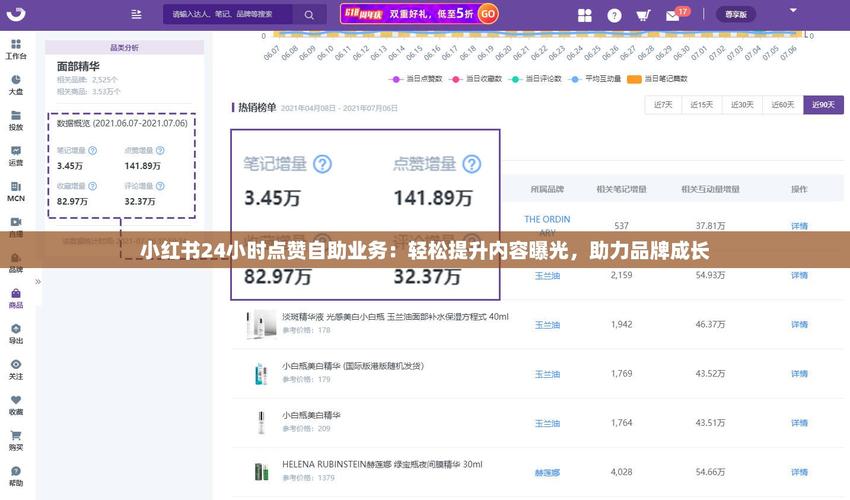
Task: Open the 淡斑精华液 product thumbnail
Action: tap(260, 324)
